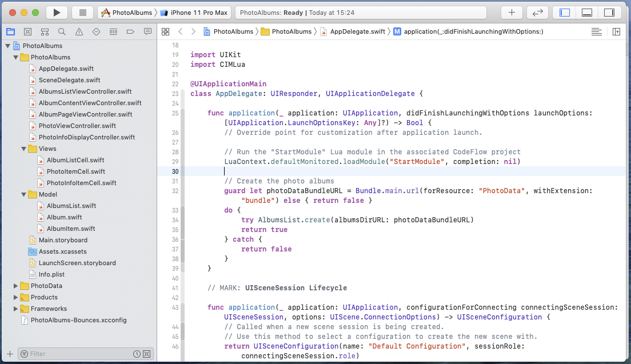Open the application(_:didFinishLaunchingWithOptions:) method menu
Screen dimensions: 631x364
(469, 31)
